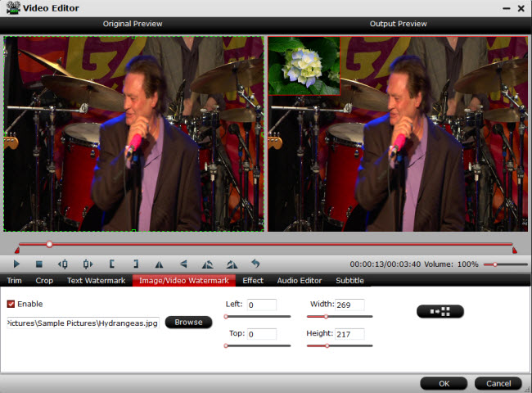Flip video horizontally
Viewport: 532px width, 393px height.
tap(159, 264)
